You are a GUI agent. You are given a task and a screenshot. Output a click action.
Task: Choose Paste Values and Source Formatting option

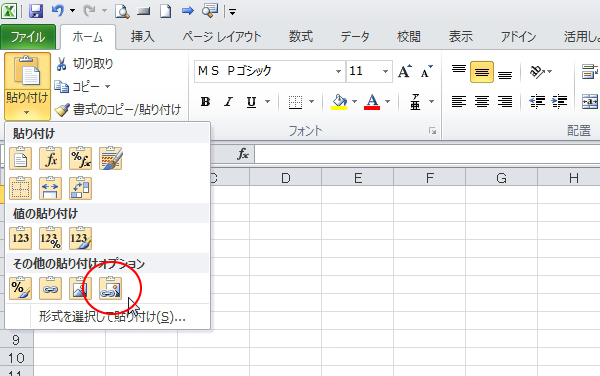click(80, 238)
